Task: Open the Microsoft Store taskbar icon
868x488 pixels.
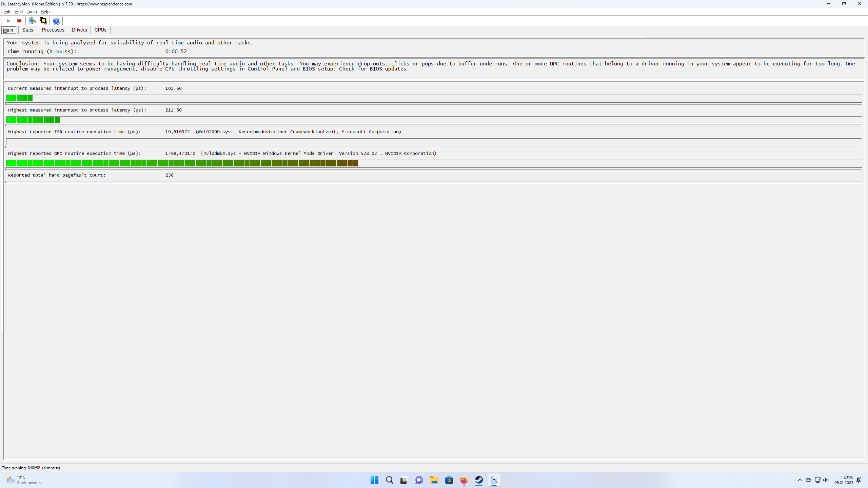Action: click(449, 480)
